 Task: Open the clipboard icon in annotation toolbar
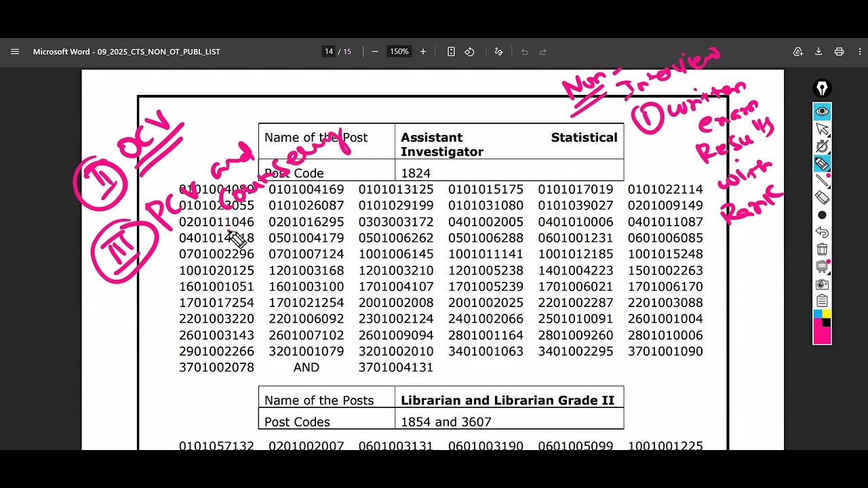click(x=822, y=301)
